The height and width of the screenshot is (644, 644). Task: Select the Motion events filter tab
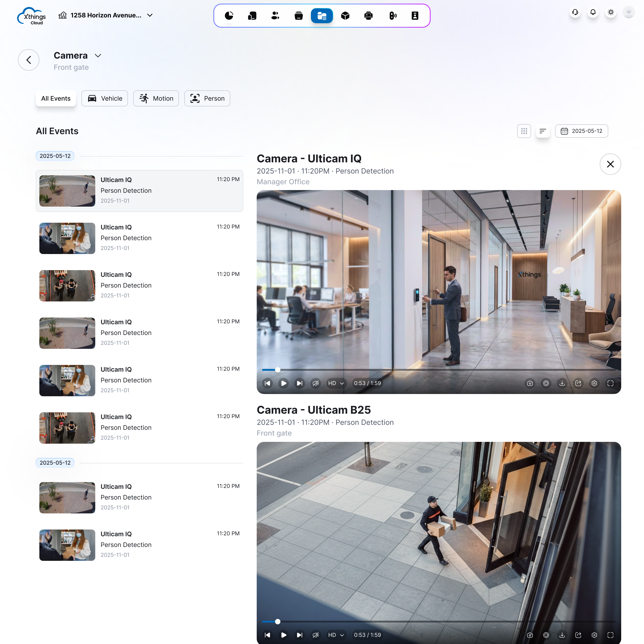156,98
